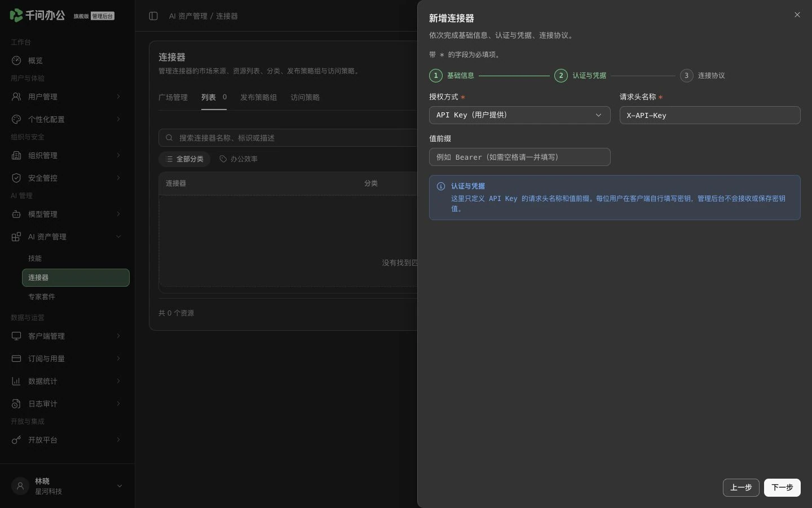Click the 日志审计 icon
812x508 pixels.
point(16,404)
